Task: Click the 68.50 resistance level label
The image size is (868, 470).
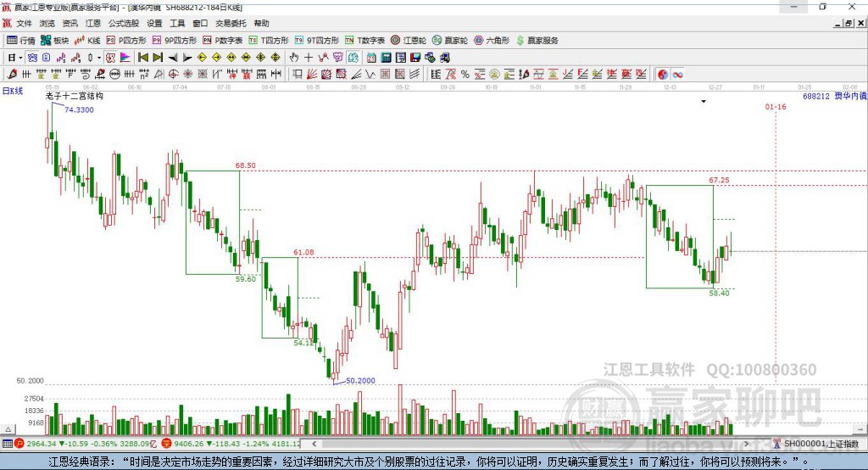Action: pyautogui.click(x=245, y=165)
